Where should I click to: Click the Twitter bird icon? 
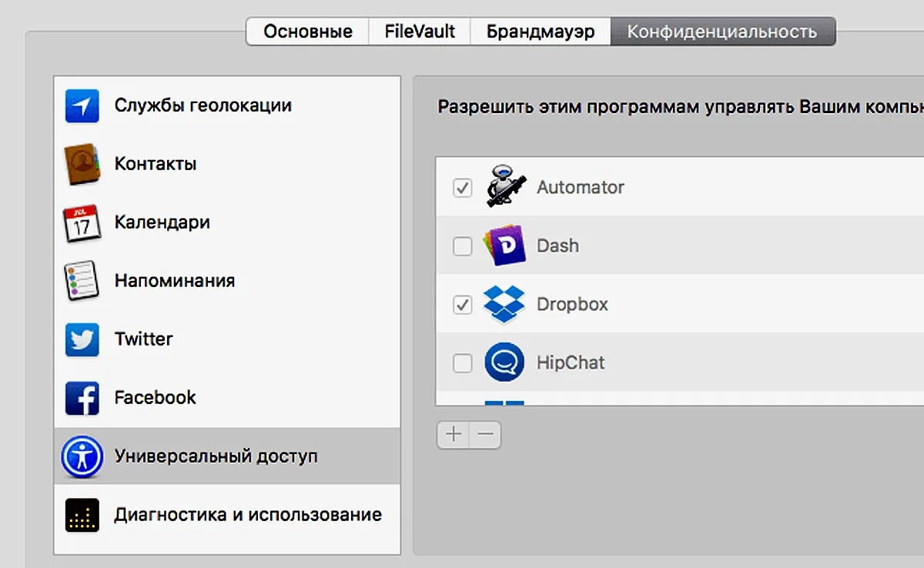pyautogui.click(x=82, y=339)
